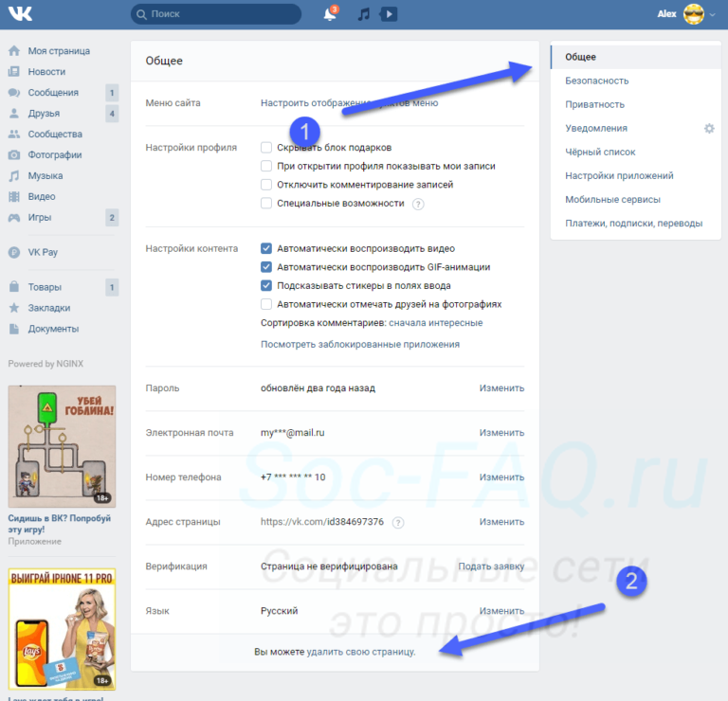728x701 pixels.
Task: Open Друзья in left menu
Action: click(x=44, y=114)
